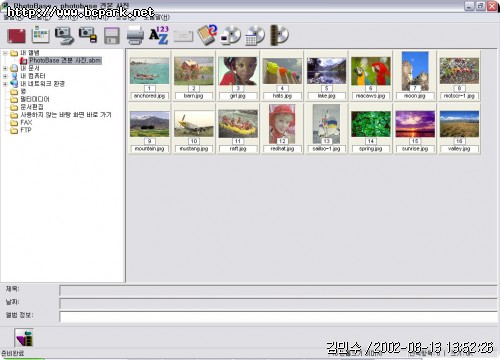
Task: Select the motocr~1.jpg thumbnail image
Action: coord(459,71)
